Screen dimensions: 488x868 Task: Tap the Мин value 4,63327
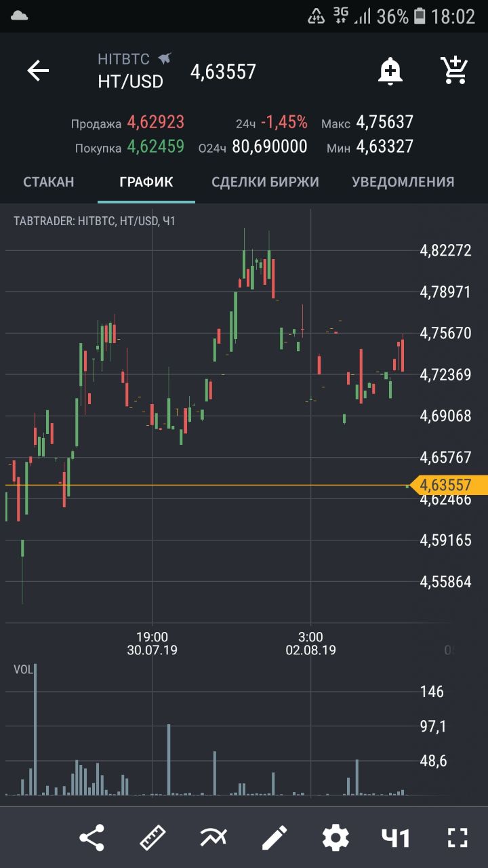click(385, 146)
